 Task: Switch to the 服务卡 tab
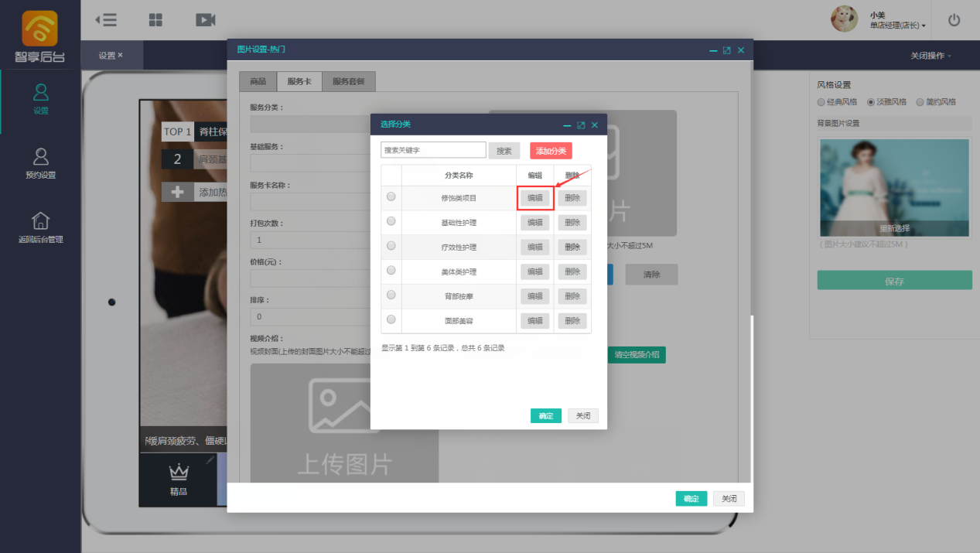(299, 82)
